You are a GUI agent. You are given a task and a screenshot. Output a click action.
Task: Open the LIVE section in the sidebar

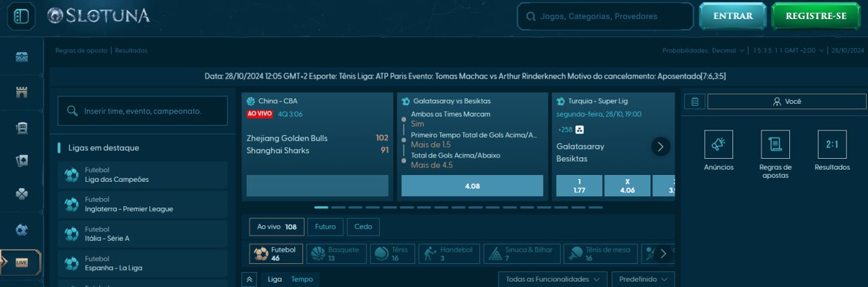click(x=21, y=262)
